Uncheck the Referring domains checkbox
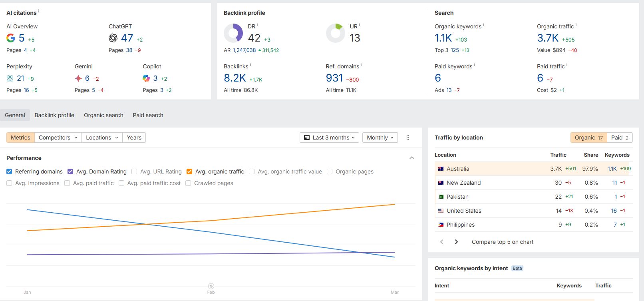Image resolution: width=644 pixels, height=301 pixels. 9,171
